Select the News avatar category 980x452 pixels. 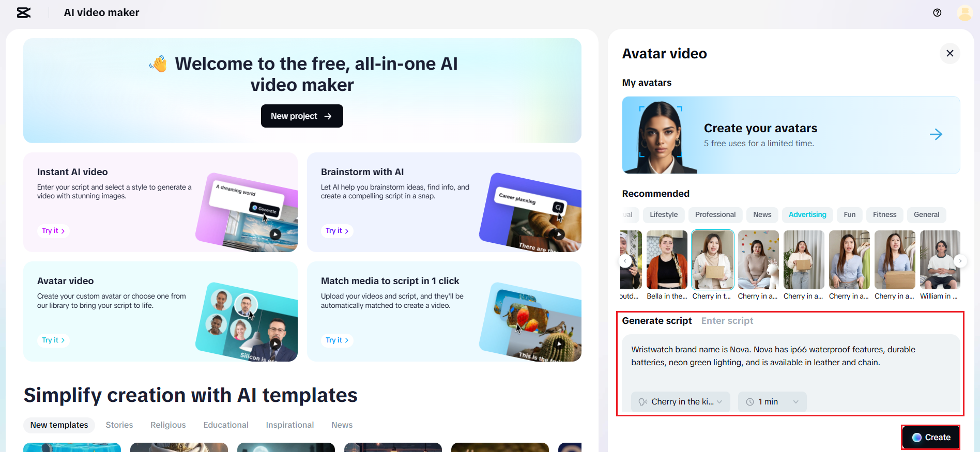click(x=762, y=215)
